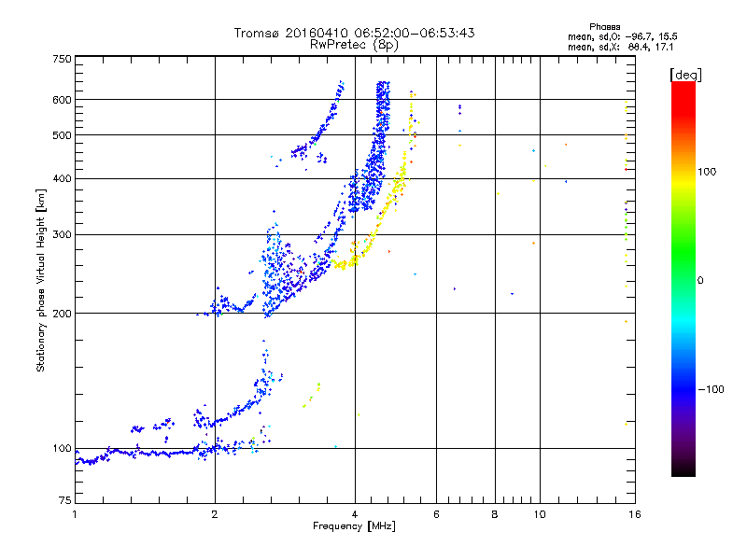Click frequency axis tick '6'
The height and width of the screenshot is (560, 747).
tap(436, 514)
